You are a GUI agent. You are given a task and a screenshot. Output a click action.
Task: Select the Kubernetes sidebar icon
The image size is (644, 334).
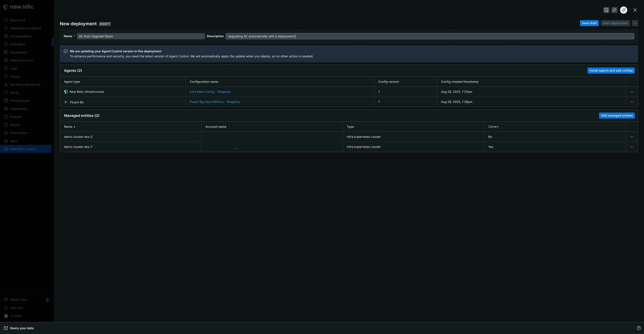point(6,109)
